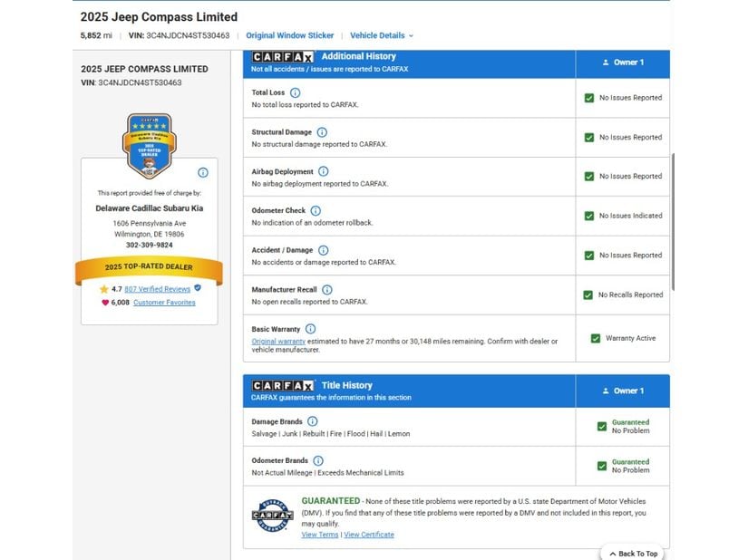Click the owner icon in Additional History header
The image size is (748, 560).
606,63
